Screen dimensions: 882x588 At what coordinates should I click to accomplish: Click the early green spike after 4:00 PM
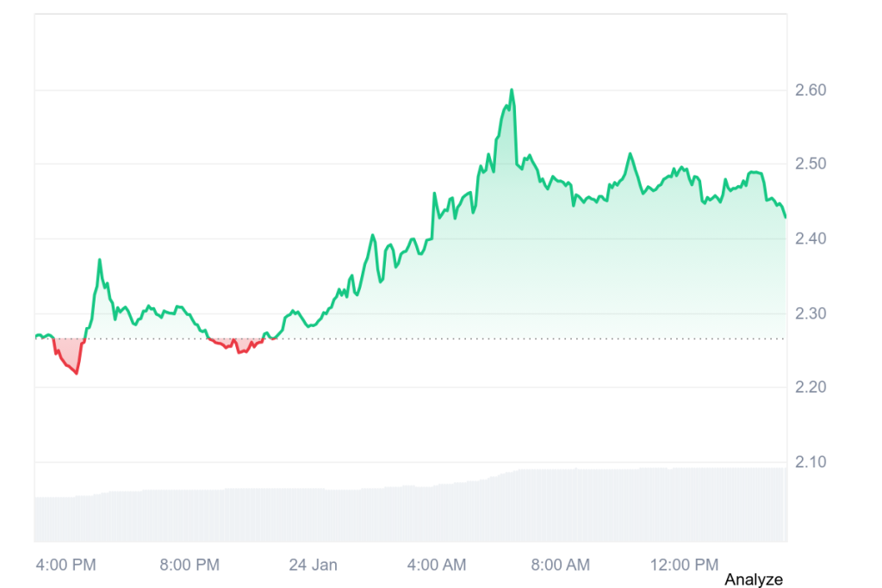click(x=100, y=260)
